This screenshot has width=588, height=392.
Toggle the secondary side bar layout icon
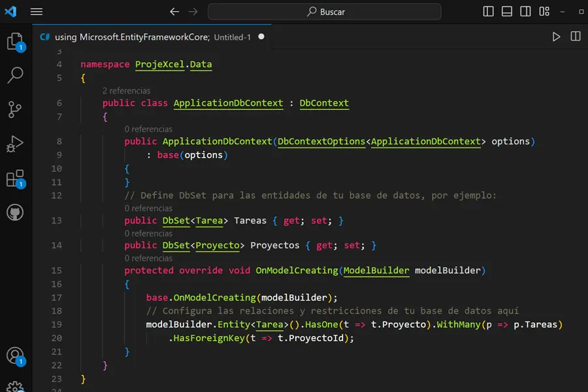(525, 12)
